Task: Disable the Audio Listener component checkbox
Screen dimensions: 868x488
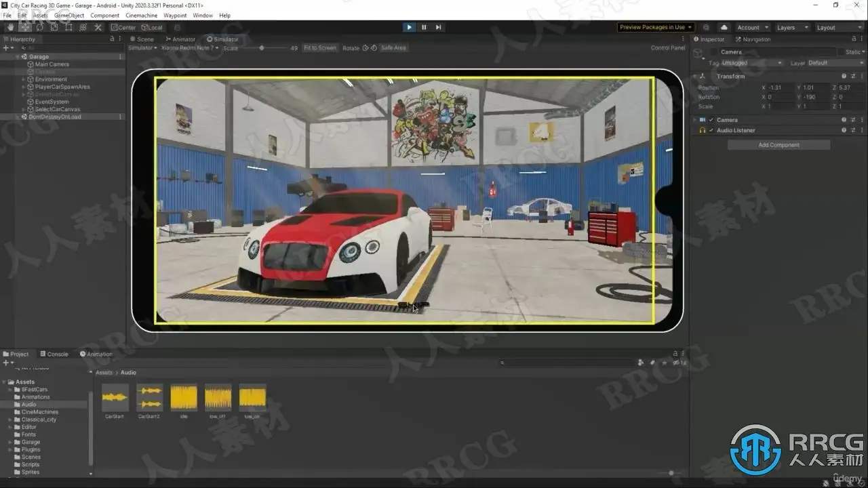Action: 711,130
